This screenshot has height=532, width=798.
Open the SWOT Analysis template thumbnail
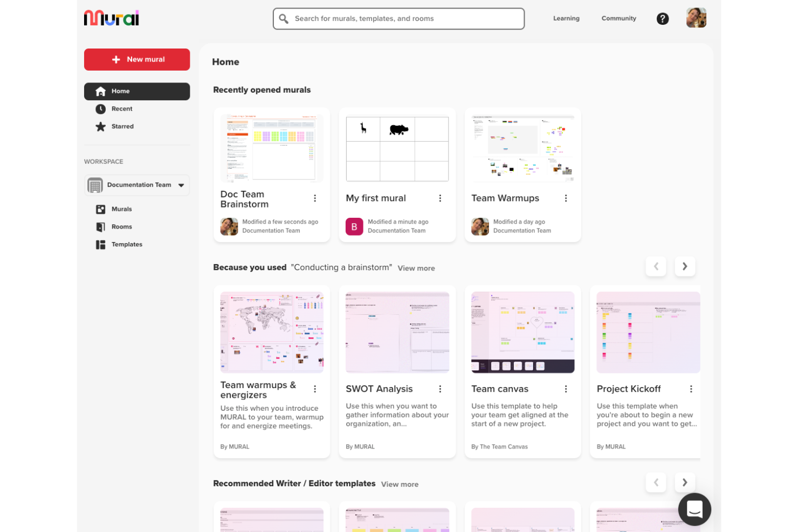coord(397,333)
